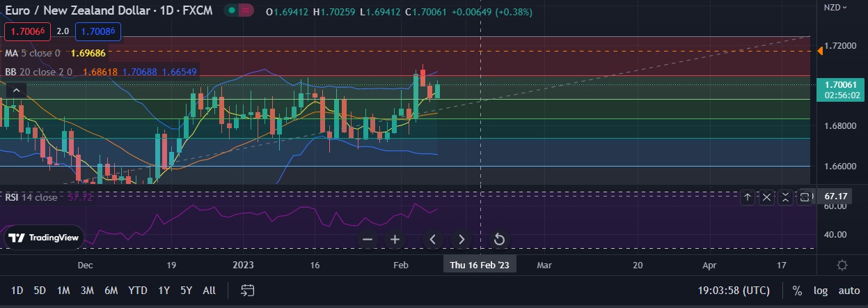The height and width of the screenshot is (308, 868).
Task: Maximize the RSI pane
Action: pyautogui.click(x=804, y=197)
